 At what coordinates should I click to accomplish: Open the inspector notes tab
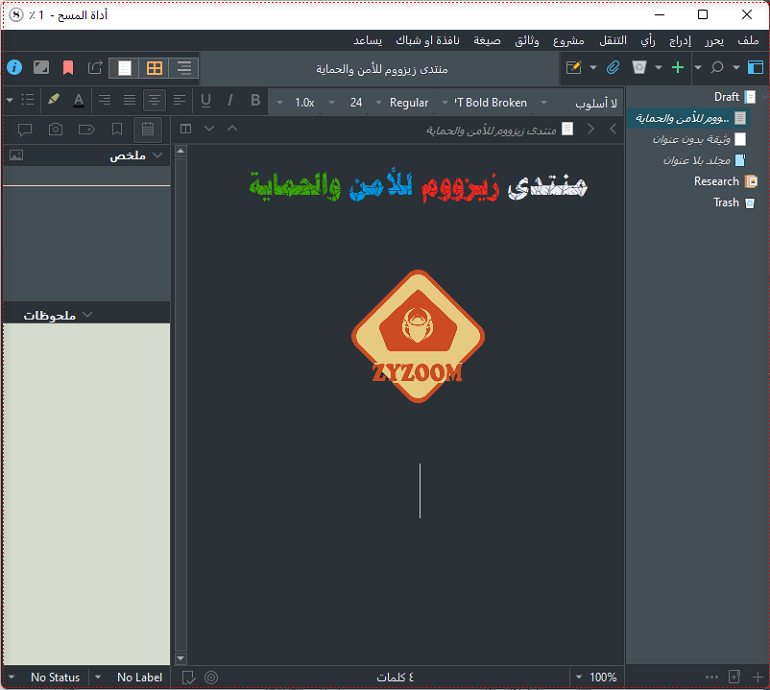(148, 130)
